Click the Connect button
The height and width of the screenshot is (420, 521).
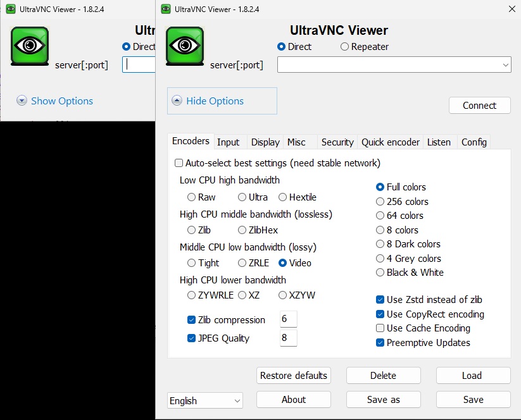(x=479, y=105)
